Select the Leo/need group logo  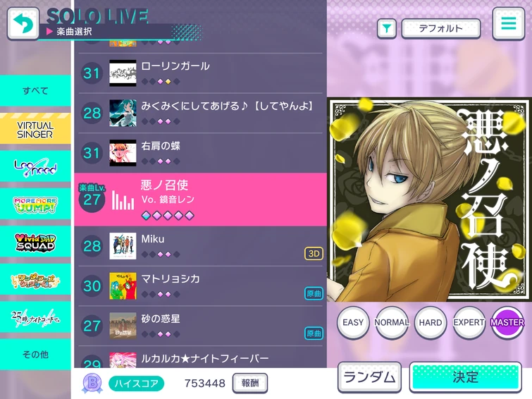(35, 167)
